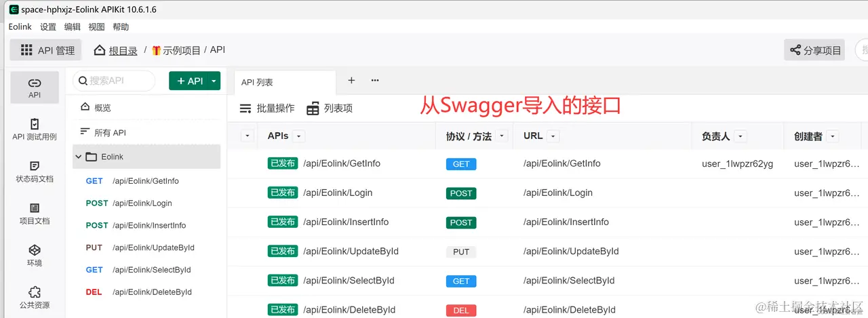The image size is (868, 318).
Task: Open the 协议 / 方法 column dropdown
Action: pos(502,136)
